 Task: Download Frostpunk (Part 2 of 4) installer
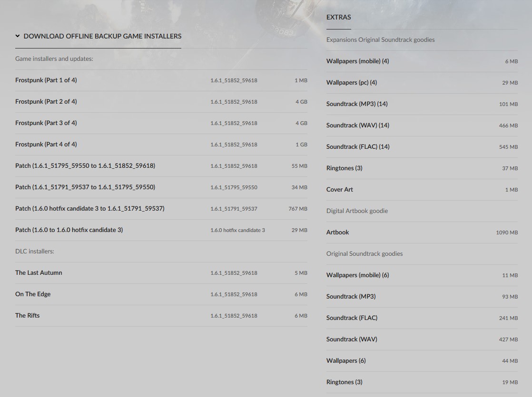(x=161, y=102)
